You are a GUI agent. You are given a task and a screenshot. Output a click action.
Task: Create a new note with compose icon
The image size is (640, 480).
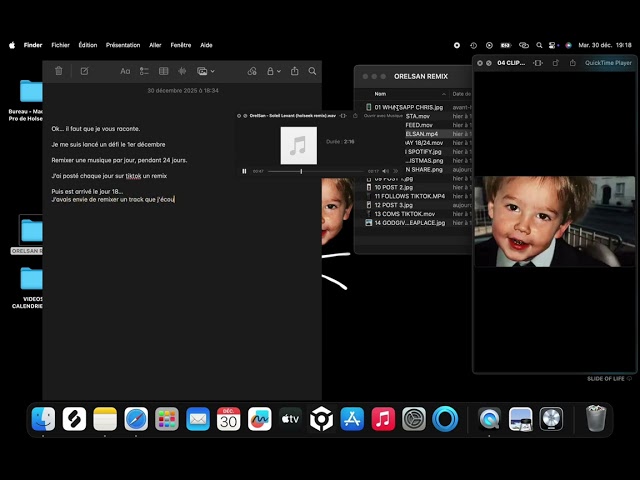tap(84, 71)
